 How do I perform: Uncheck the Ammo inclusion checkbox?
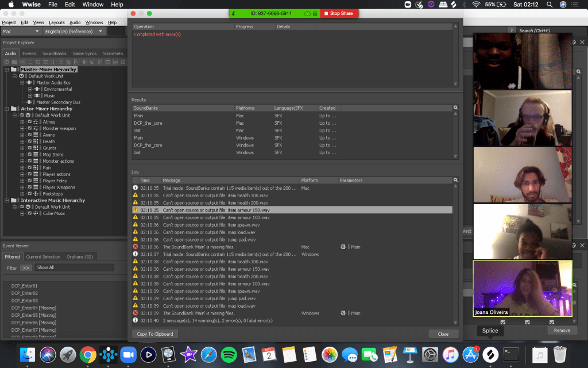[29, 135]
